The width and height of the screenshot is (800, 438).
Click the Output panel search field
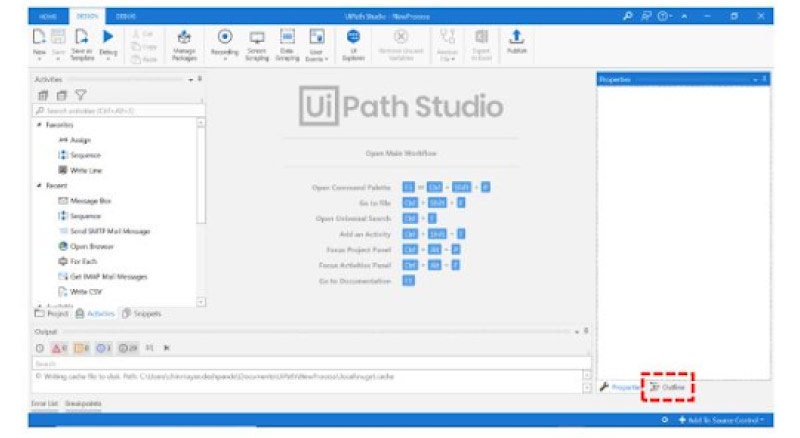click(x=311, y=363)
